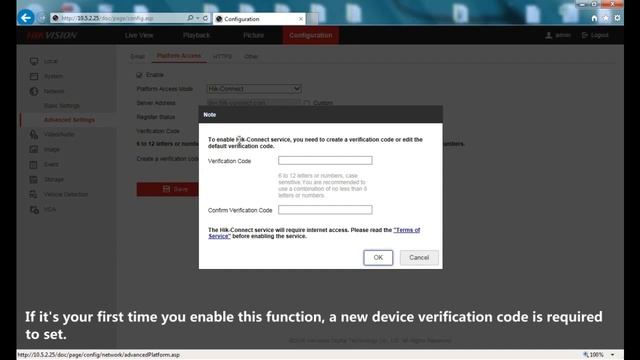Switch to the Picture tab

253,36
